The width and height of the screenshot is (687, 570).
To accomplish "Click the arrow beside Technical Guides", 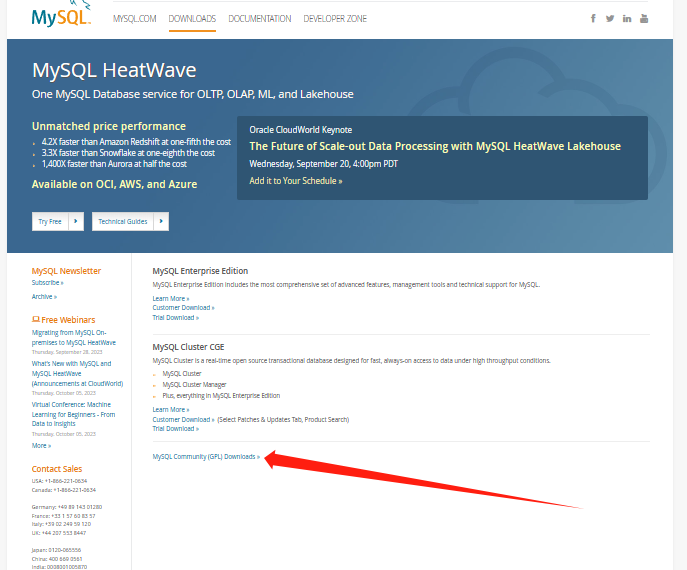I will (161, 221).
